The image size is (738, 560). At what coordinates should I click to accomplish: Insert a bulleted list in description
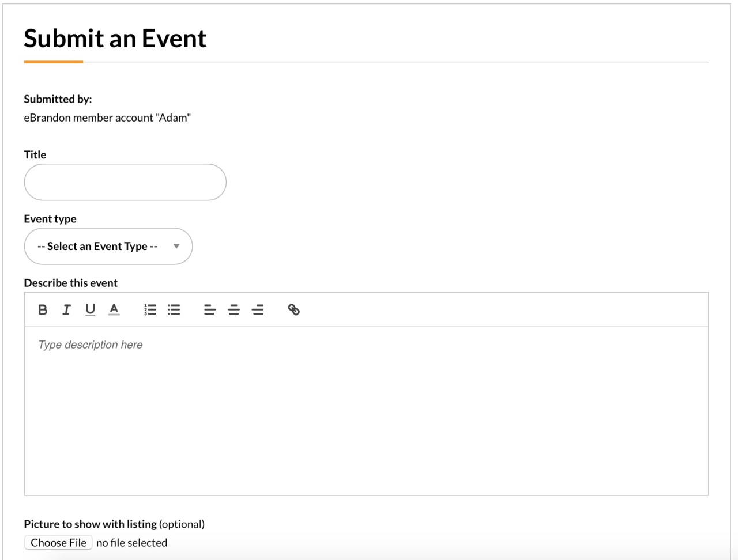pos(174,310)
